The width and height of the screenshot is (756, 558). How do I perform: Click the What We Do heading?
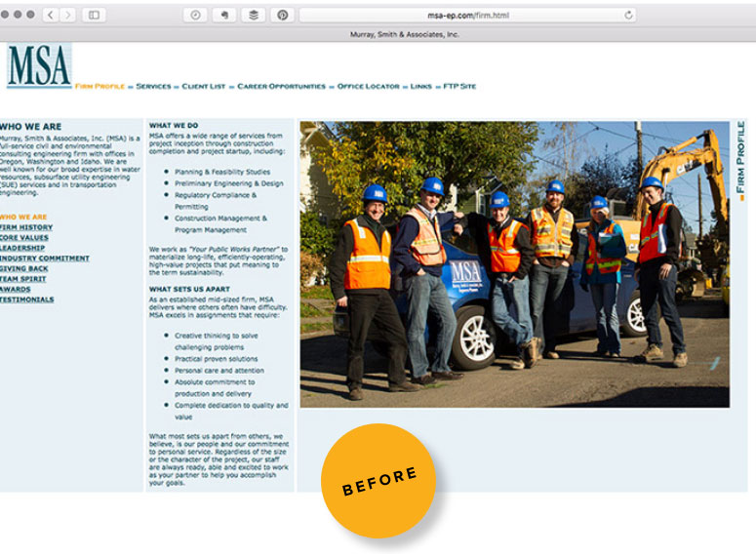(x=174, y=126)
